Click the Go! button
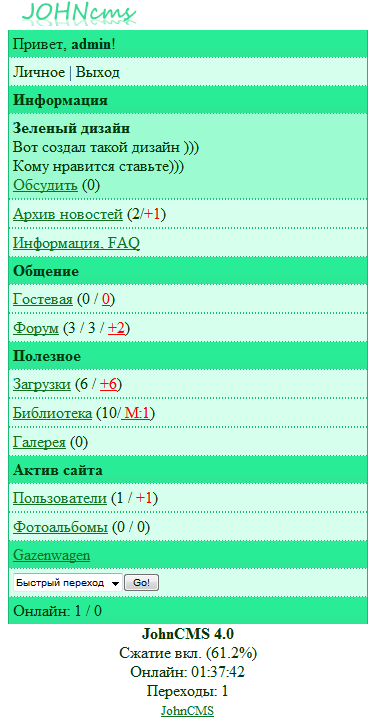This screenshot has width=377, height=724. click(x=141, y=583)
